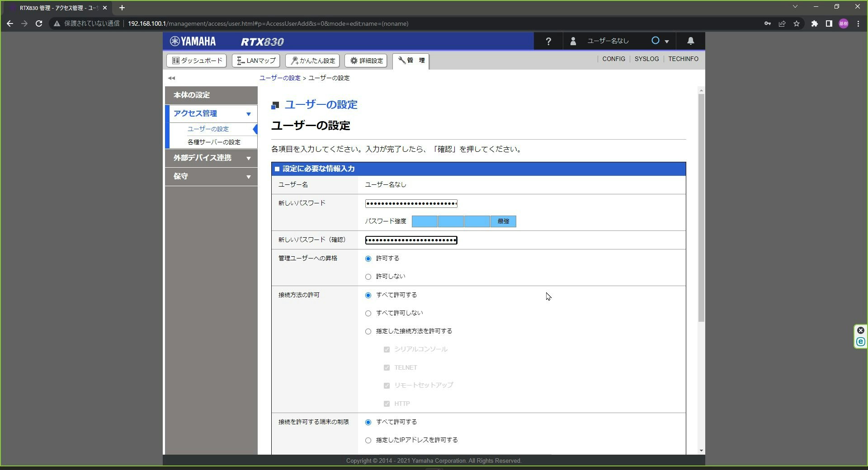Click the share page icon
Viewport: 868px width, 470px height.
tap(782, 23)
